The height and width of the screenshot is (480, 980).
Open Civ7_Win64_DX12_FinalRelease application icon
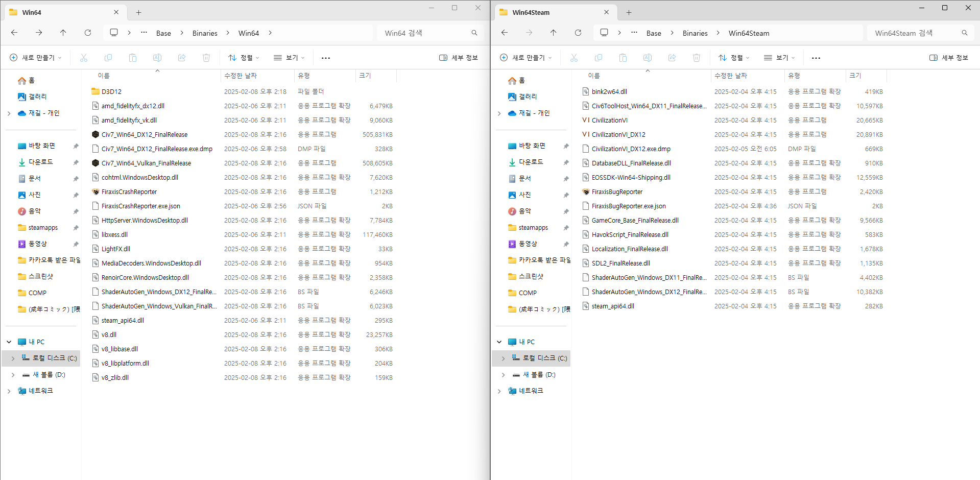pos(95,135)
